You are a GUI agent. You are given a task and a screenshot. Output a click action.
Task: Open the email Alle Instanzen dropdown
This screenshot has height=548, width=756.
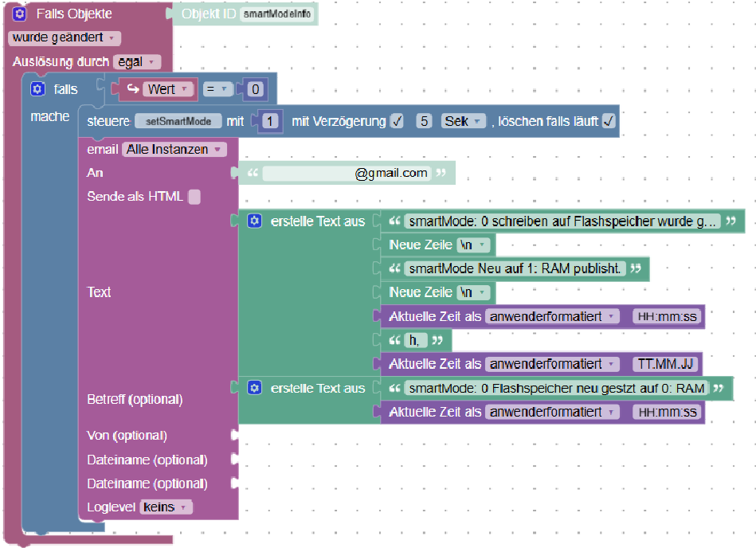174,149
